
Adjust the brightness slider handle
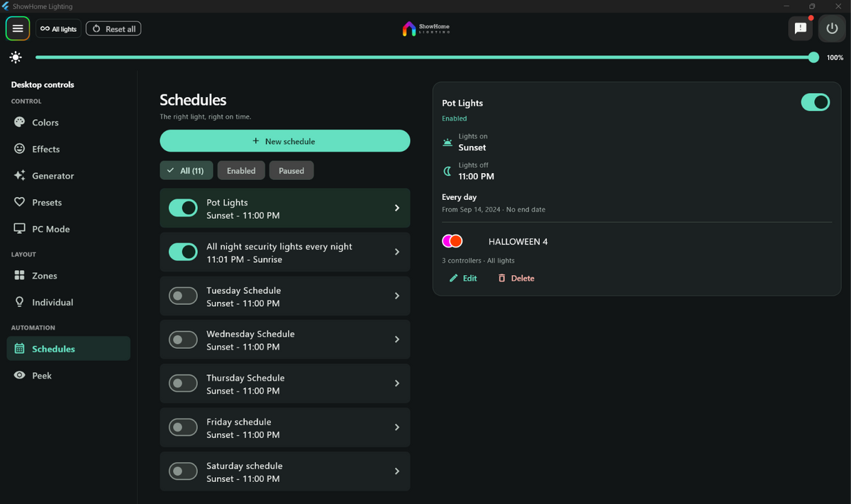(x=813, y=57)
